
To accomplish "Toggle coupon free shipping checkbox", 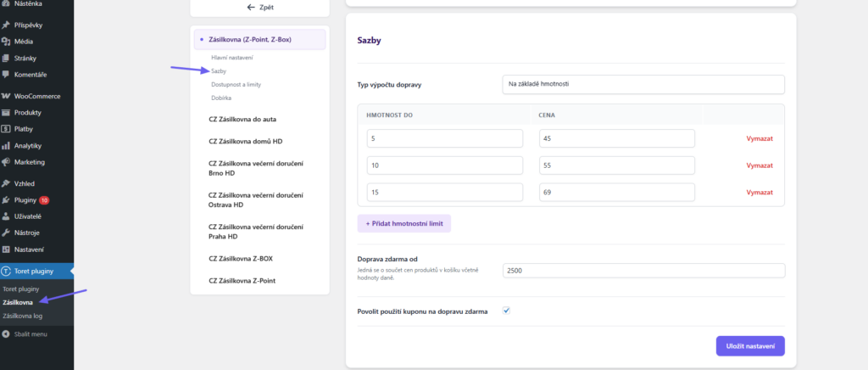I will click(506, 311).
